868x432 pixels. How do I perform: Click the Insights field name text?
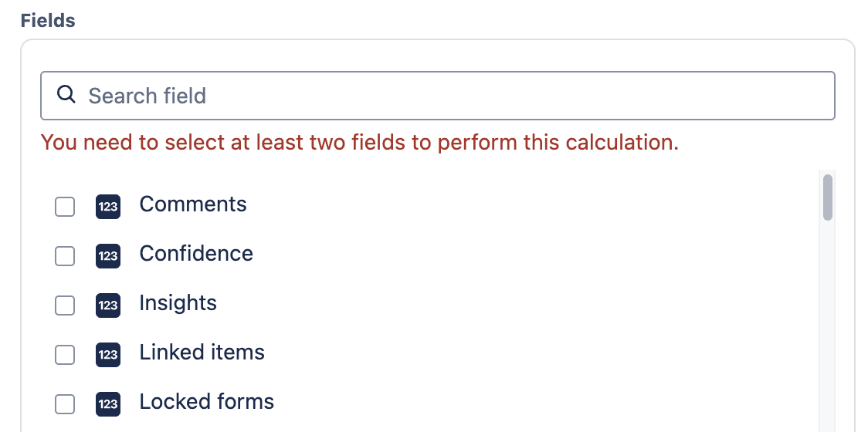click(x=178, y=303)
